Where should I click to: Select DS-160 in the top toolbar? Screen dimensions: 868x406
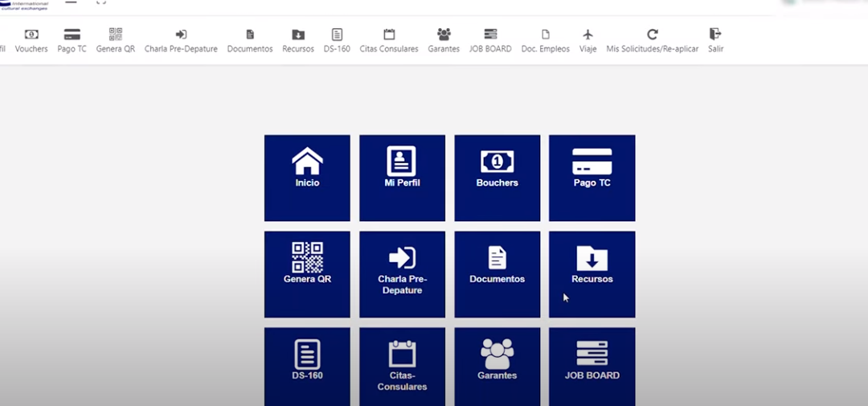[x=337, y=41]
